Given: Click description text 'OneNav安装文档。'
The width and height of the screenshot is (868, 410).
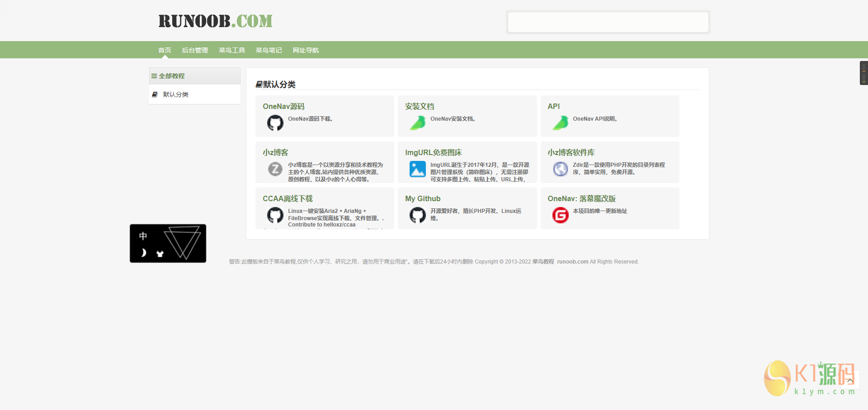Looking at the screenshot, I should tap(453, 119).
